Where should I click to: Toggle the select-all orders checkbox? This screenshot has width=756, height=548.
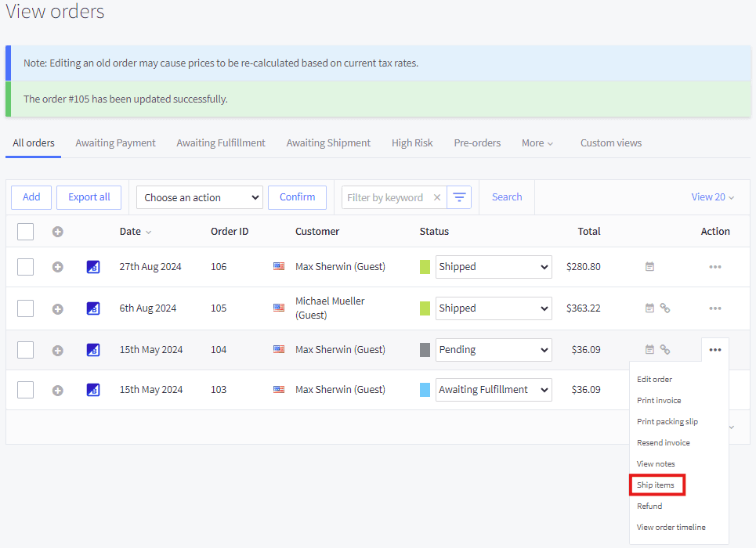(x=26, y=232)
